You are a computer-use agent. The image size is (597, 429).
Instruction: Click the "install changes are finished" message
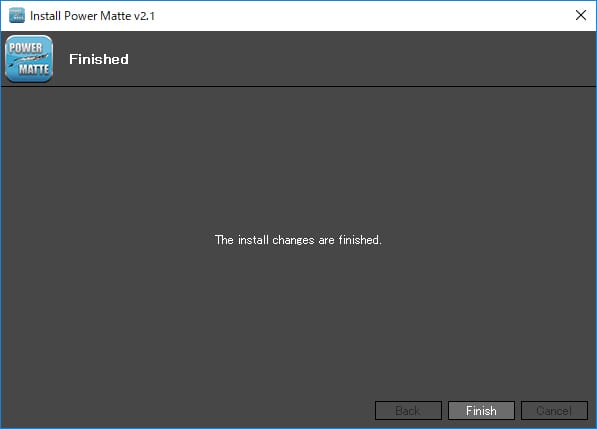(298, 240)
